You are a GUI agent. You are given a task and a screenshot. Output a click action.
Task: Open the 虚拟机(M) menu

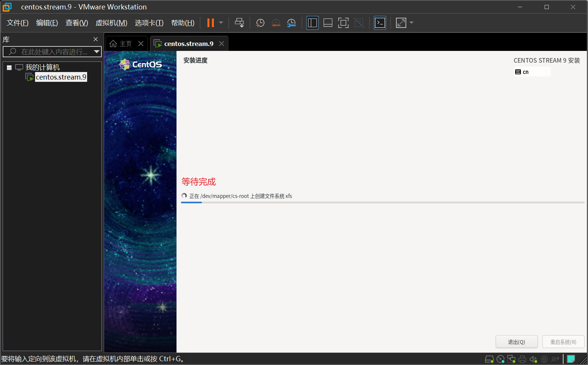coord(112,23)
